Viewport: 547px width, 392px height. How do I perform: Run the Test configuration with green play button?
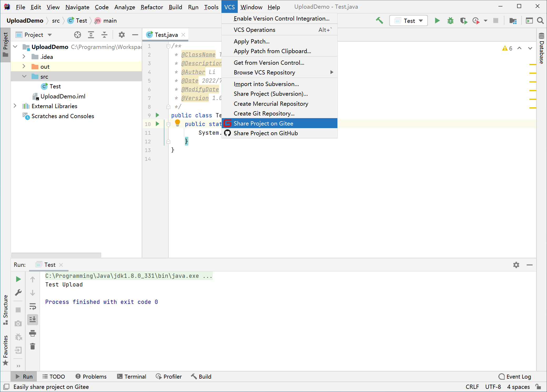click(x=437, y=21)
